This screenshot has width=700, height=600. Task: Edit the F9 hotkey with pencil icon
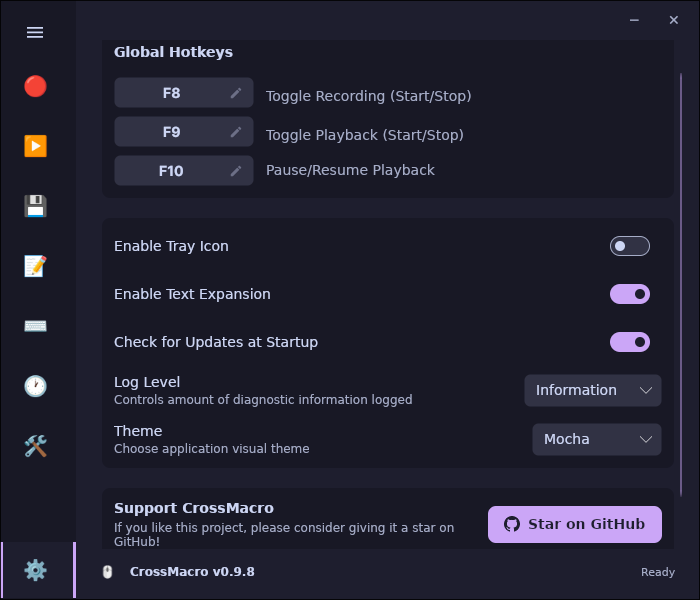click(236, 132)
